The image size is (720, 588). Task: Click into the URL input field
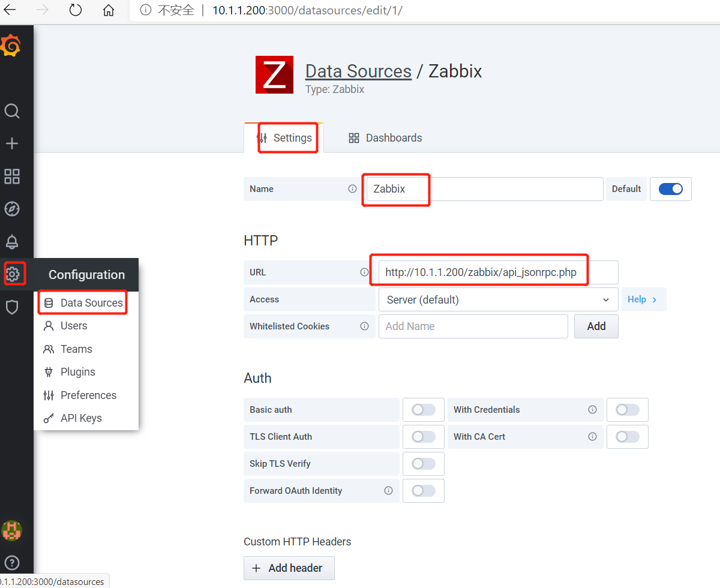point(498,272)
